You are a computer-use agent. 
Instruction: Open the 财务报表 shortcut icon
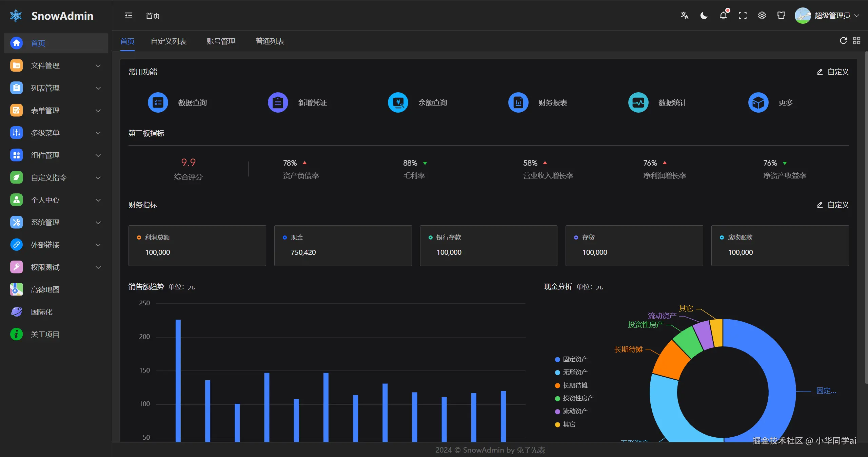coord(518,102)
